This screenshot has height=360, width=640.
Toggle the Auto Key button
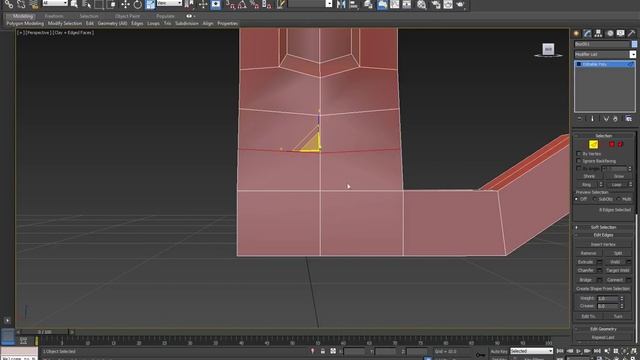pyautogui.click(x=498, y=351)
